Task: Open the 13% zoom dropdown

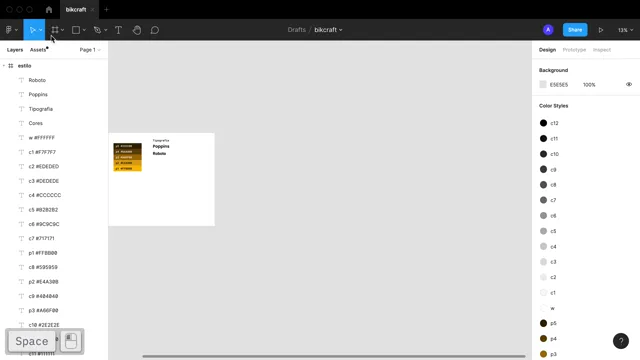Action: [x=625, y=30]
